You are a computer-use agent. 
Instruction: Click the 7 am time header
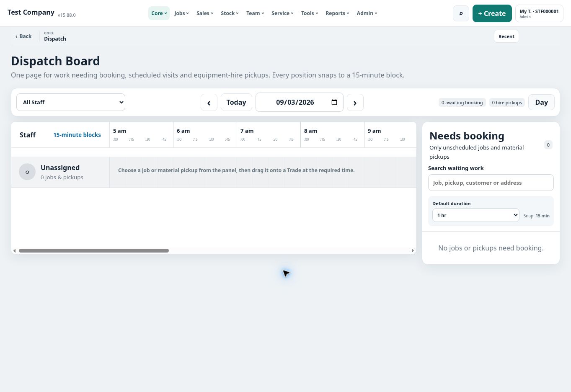pyautogui.click(x=247, y=131)
